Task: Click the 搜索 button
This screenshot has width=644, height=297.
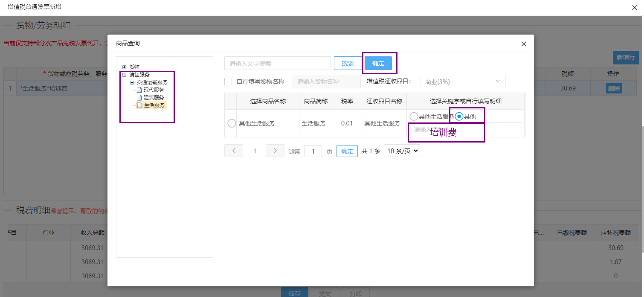Action: (348, 63)
